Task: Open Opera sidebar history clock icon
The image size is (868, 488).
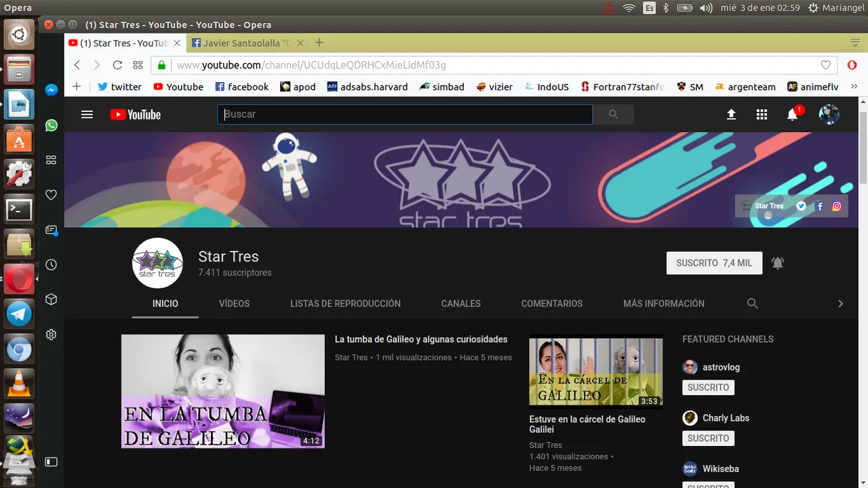Action: (51, 265)
